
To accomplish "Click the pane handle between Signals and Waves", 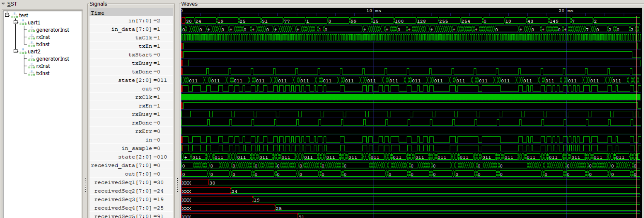I will click(x=177, y=185).
